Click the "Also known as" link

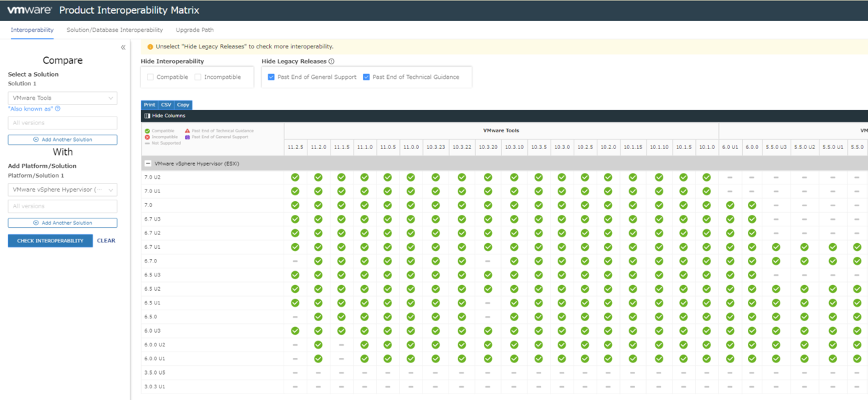click(30, 108)
